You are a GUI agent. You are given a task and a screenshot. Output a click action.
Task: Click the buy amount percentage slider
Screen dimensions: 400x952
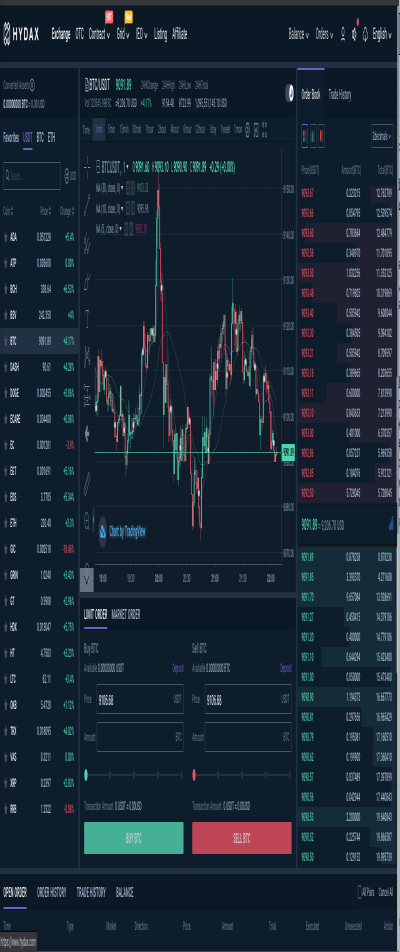point(134,775)
